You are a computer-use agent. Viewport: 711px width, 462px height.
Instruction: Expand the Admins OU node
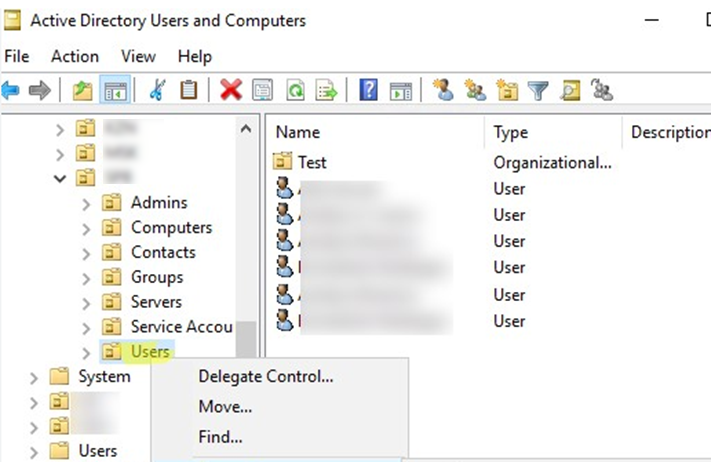[x=86, y=204]
